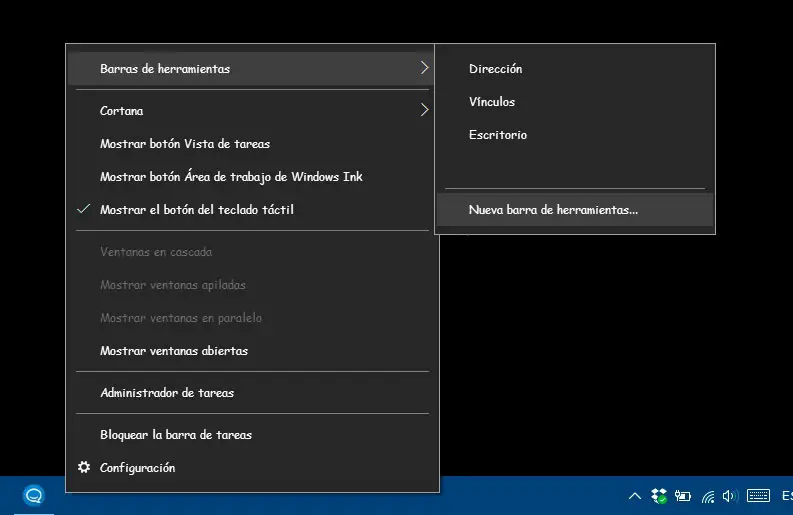Uncheck Mostrar el botón del teclado táctil
793x515 pixels.
(252, 209)
